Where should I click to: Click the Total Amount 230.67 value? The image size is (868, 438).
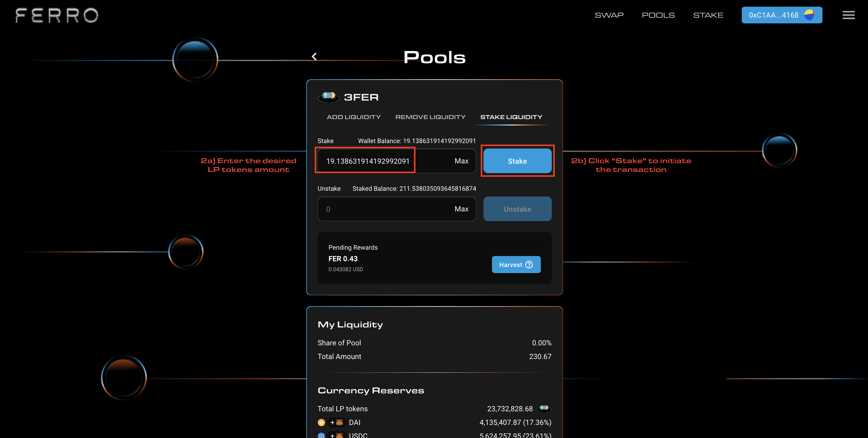540,356
